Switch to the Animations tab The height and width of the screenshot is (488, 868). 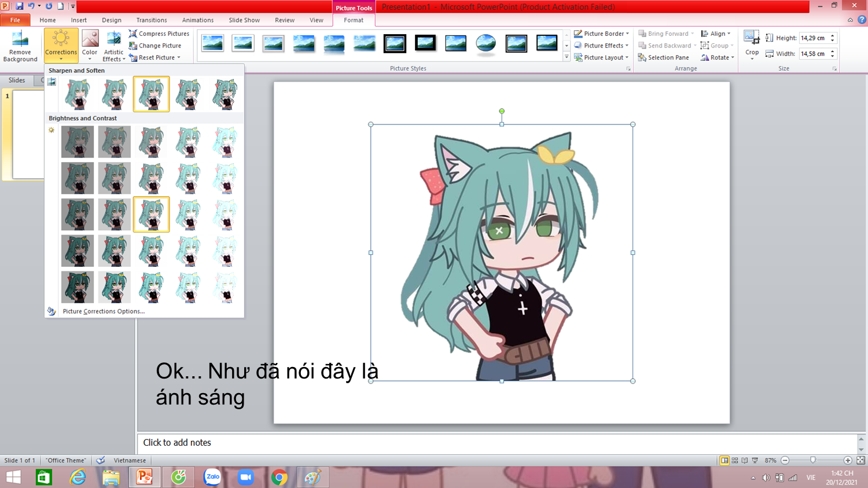point(198,20)
